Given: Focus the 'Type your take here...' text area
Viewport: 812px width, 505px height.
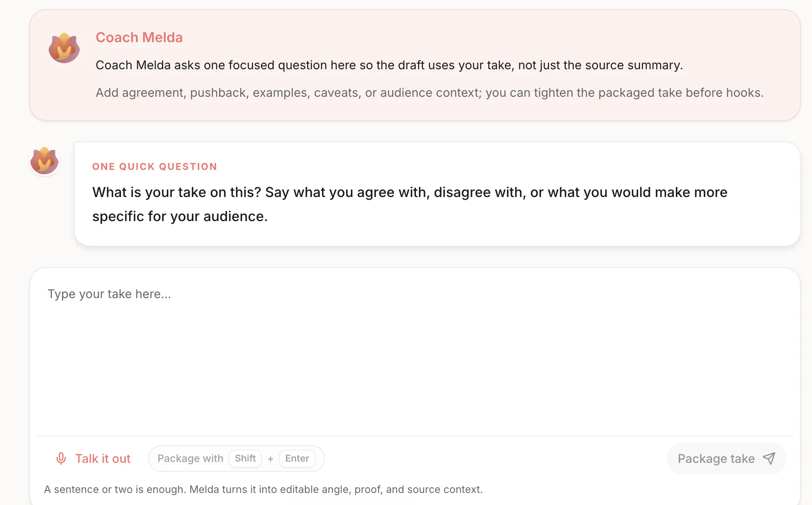Looking at the screenshot, I should (415, 352).
